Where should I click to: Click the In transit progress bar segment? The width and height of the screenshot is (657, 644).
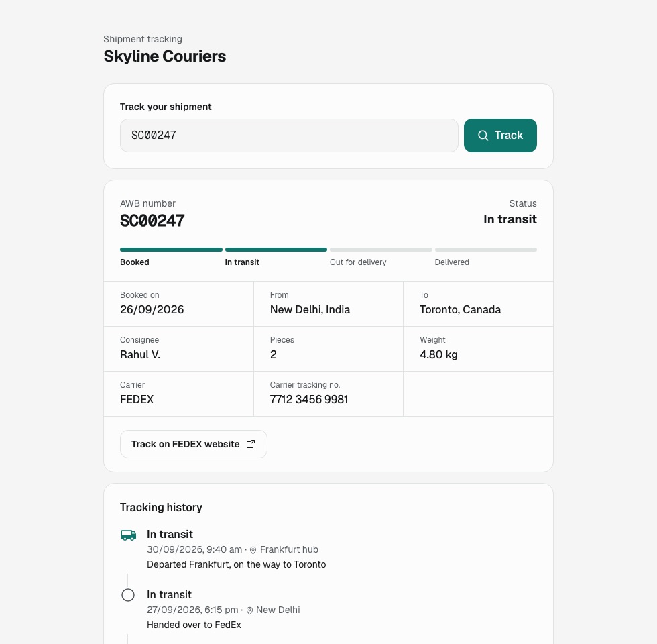pyautogui.click(x=276, y=250)
